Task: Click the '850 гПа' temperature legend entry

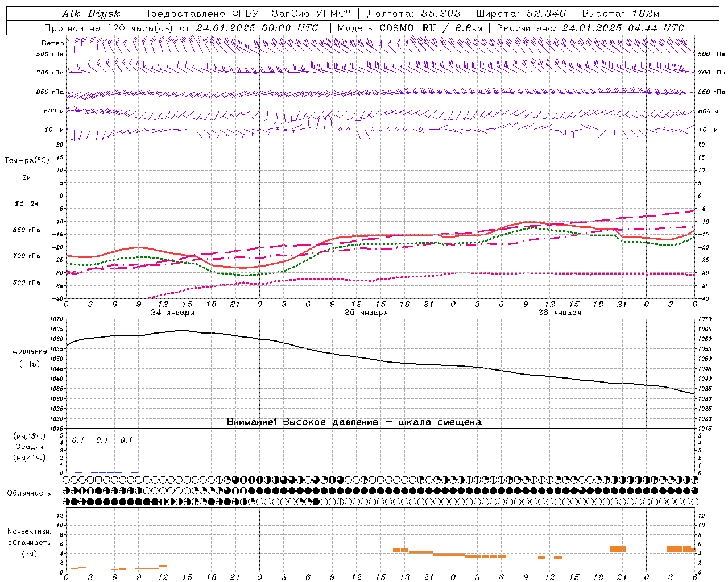Action: [x=27, y=230]
